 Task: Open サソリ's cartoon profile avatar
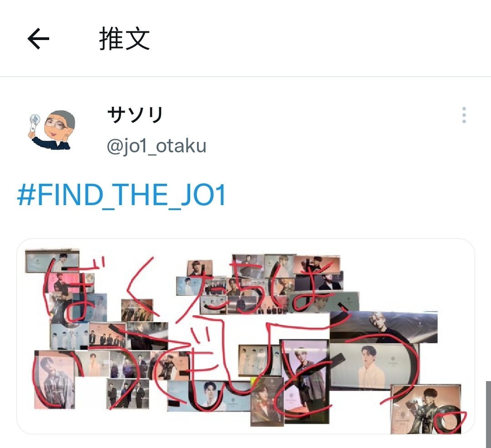pyautogui.click(x=52, y=130)
